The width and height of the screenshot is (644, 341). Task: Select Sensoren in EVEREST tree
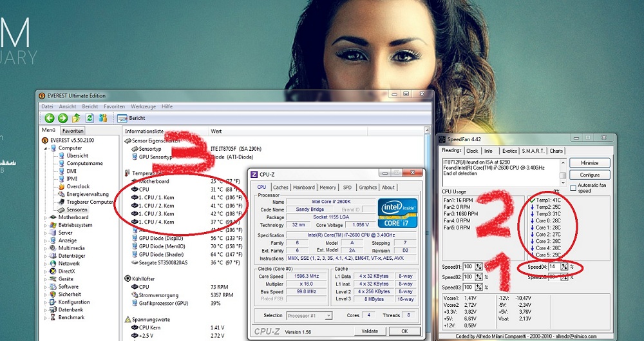[x=77, y=209]
